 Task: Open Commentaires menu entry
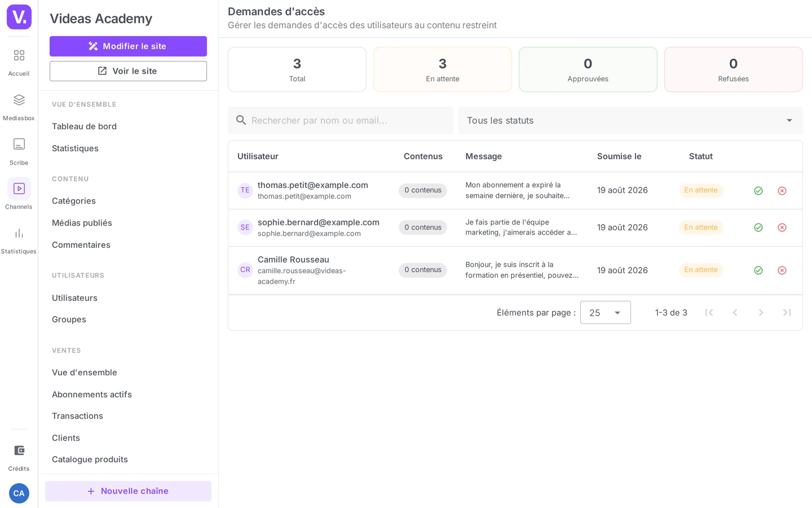[81, 245]
